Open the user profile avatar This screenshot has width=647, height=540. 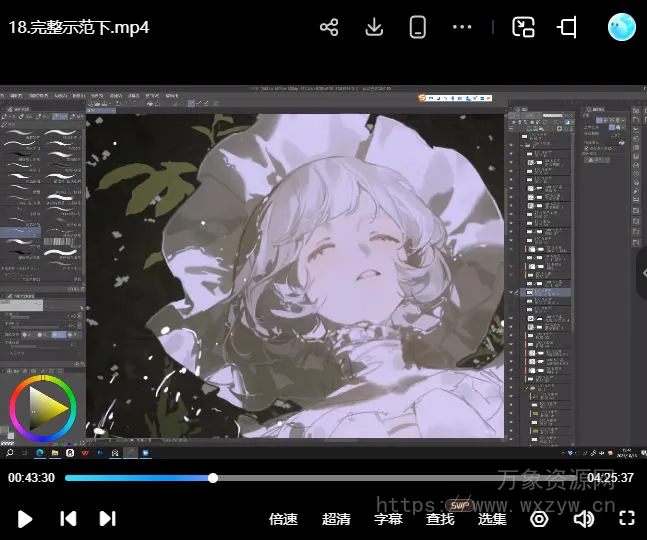621,27
